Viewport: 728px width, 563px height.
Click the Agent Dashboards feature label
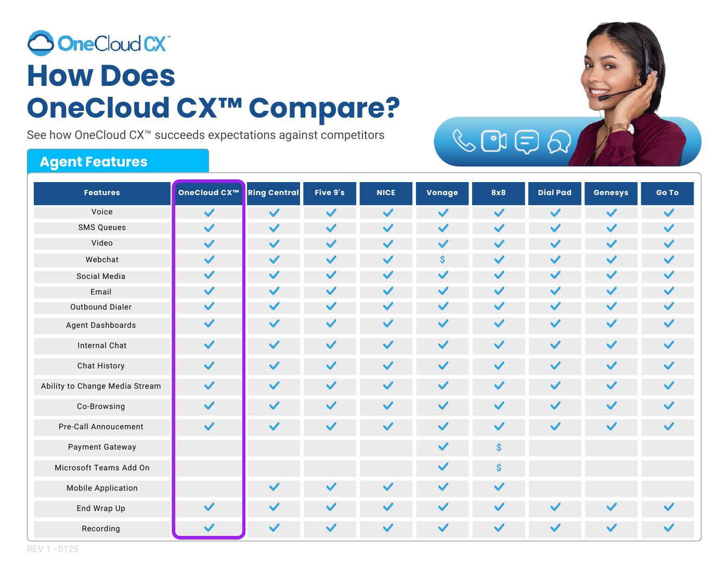pos(101,325)
